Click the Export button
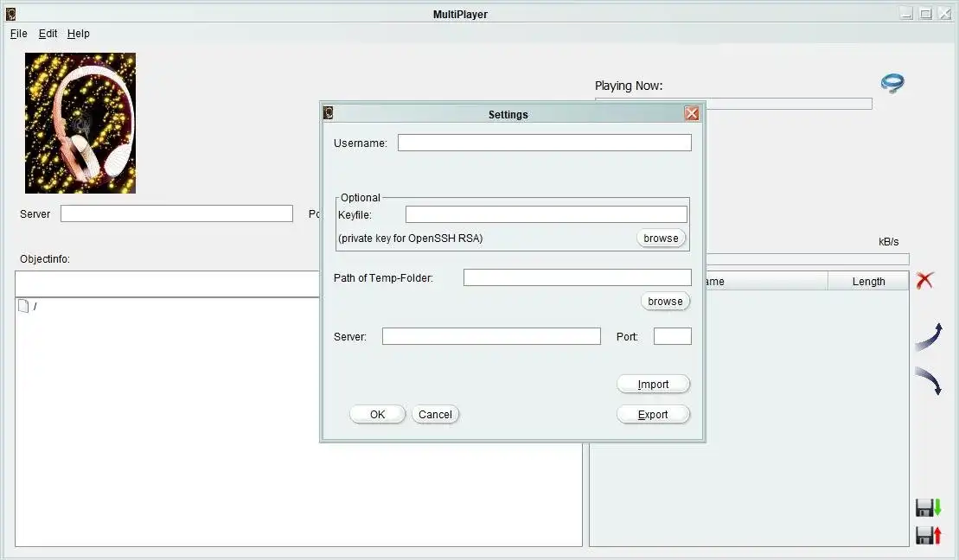This screenshot has width=959, height=560. point(653,415)
